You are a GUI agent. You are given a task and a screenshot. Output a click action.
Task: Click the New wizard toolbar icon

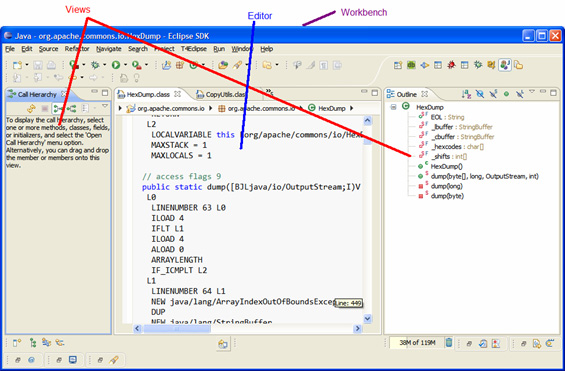pyautogui.click(x=17, y=65)
